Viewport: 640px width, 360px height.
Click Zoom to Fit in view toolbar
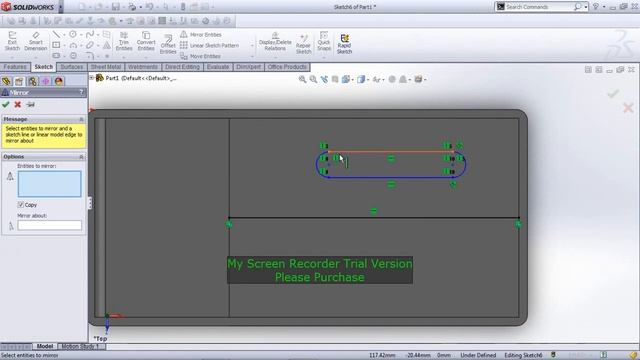pos(302,79)
